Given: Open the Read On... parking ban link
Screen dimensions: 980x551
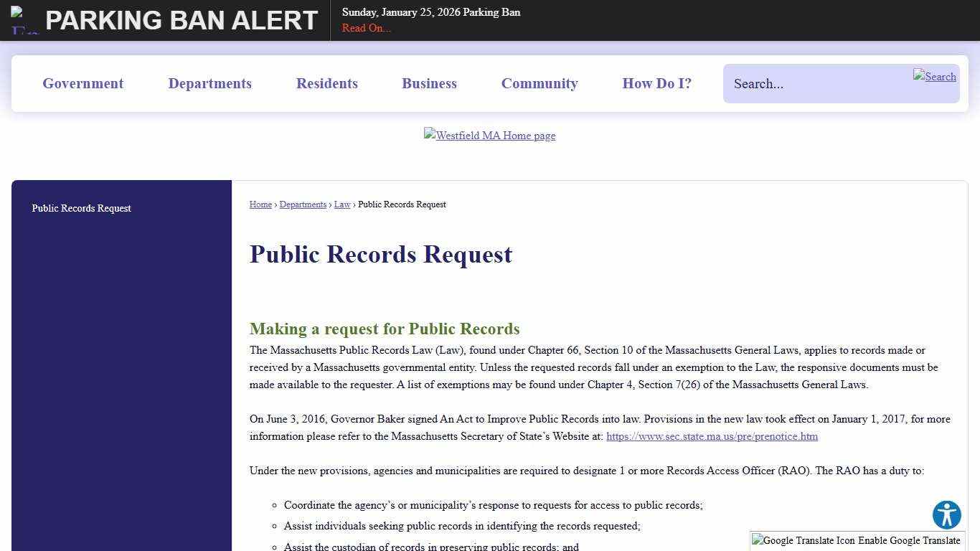Looking at the screenshot, I should point(366,28).
